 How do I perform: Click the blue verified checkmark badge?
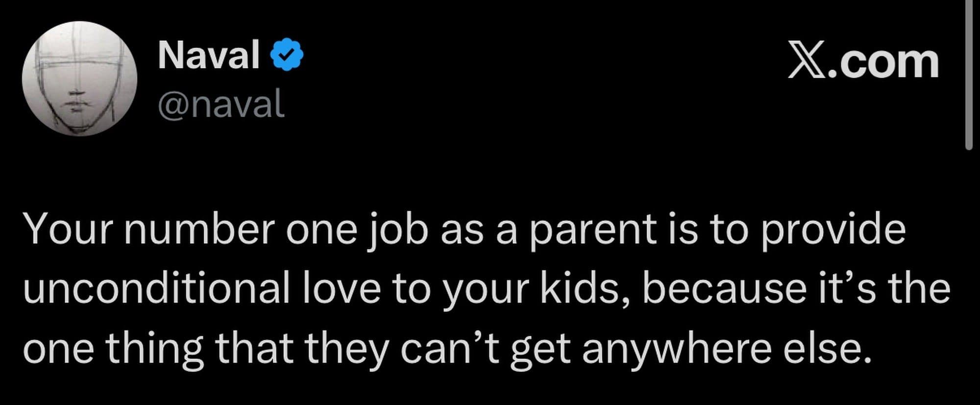[288, 55]
